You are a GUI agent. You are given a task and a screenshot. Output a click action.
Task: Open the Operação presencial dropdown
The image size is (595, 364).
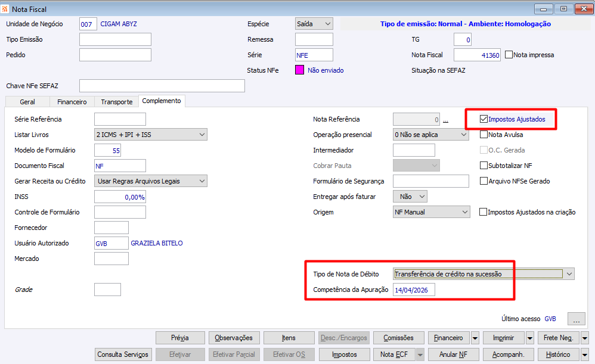[x=430, y=134]
